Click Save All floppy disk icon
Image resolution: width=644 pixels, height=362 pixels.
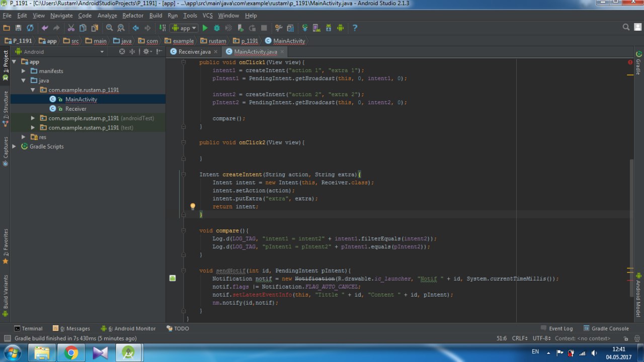click(x=19, y=28)
